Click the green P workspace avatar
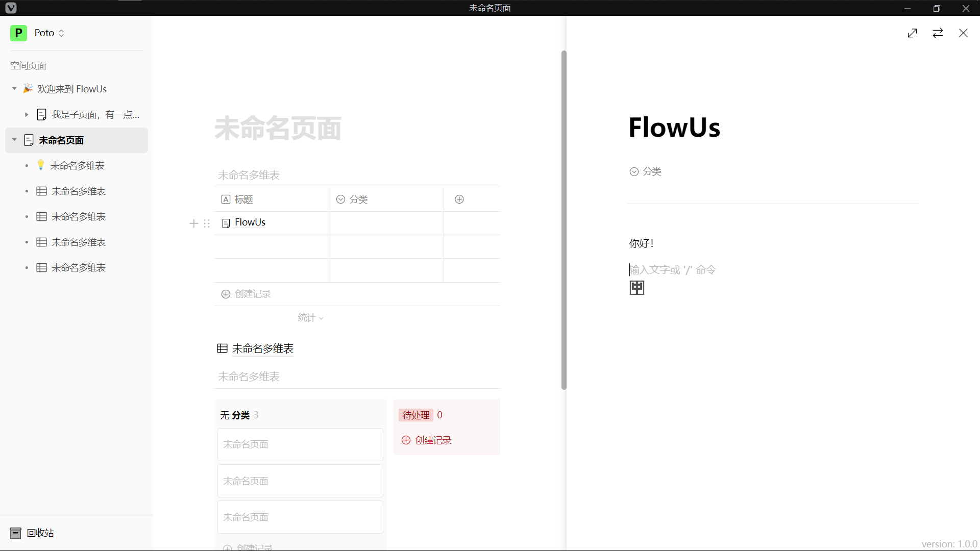This screenshot has height=551, width=980. 18,33
